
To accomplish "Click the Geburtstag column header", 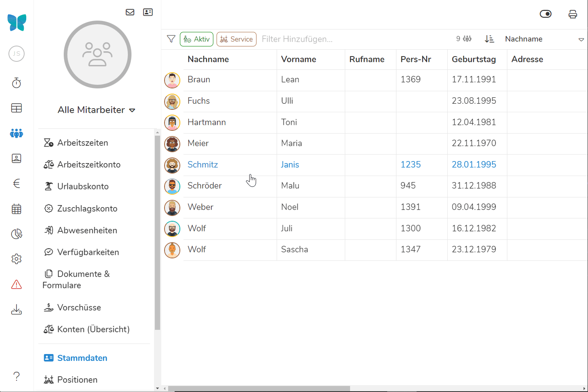I will point(473,59).
